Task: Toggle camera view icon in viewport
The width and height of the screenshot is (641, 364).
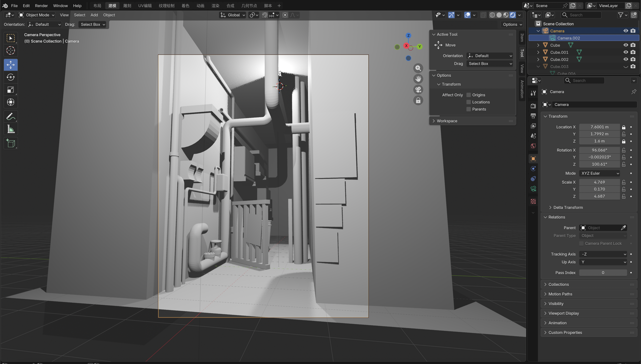Action: [x=418, y=90]
